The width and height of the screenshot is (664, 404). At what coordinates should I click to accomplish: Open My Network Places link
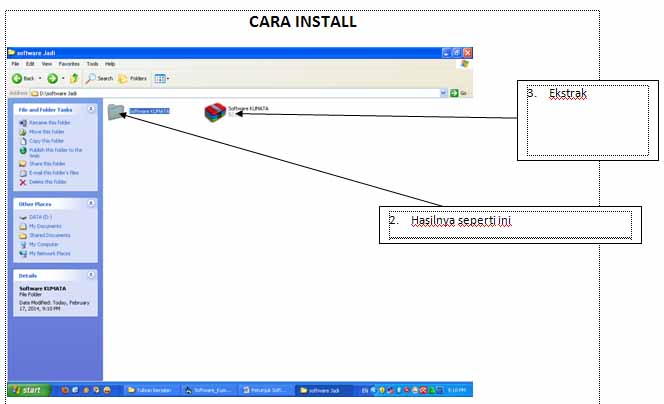(50, 253)
